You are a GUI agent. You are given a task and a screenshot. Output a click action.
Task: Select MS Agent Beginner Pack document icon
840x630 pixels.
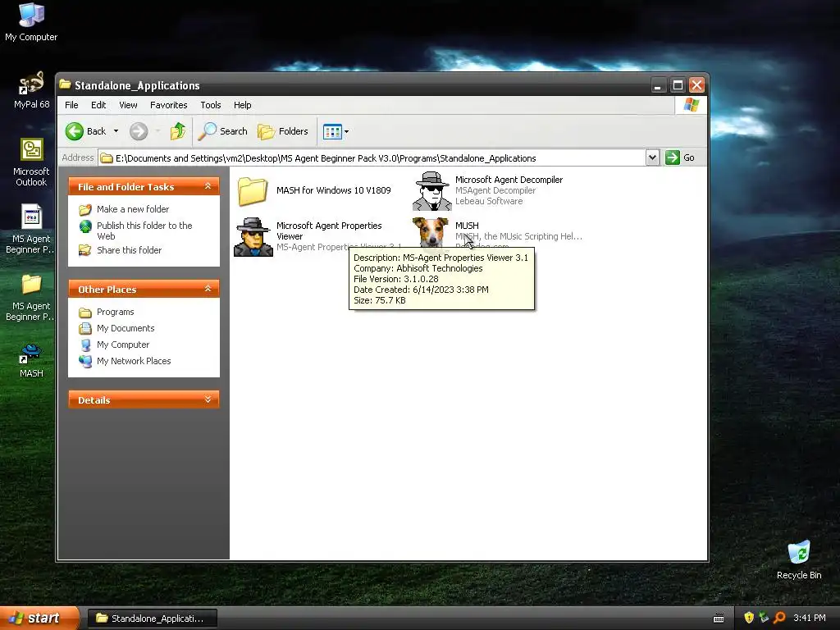point(31,229)
